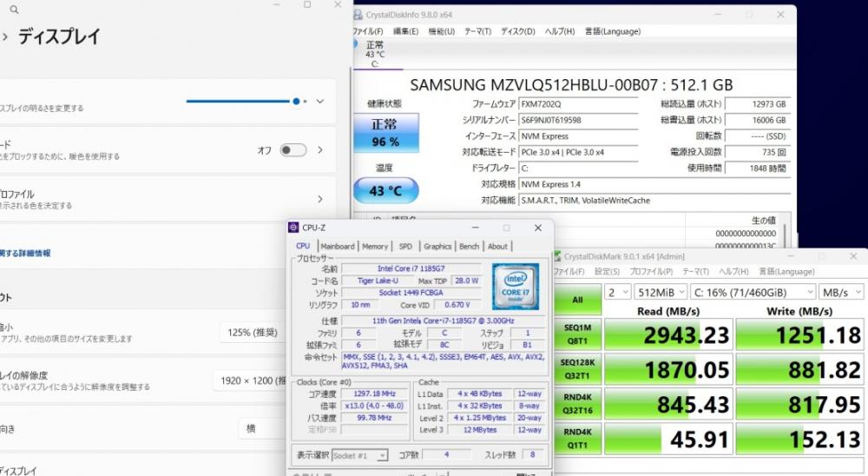Open the 125% scale dropdown
Screen dimensions: 868x476
[253, 333]
